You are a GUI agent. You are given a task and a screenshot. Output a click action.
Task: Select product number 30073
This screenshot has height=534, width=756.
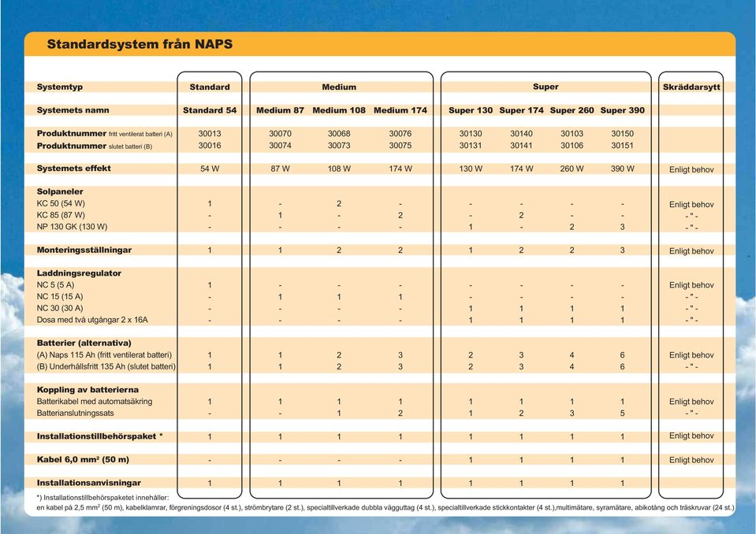click(x=339, y=146)
